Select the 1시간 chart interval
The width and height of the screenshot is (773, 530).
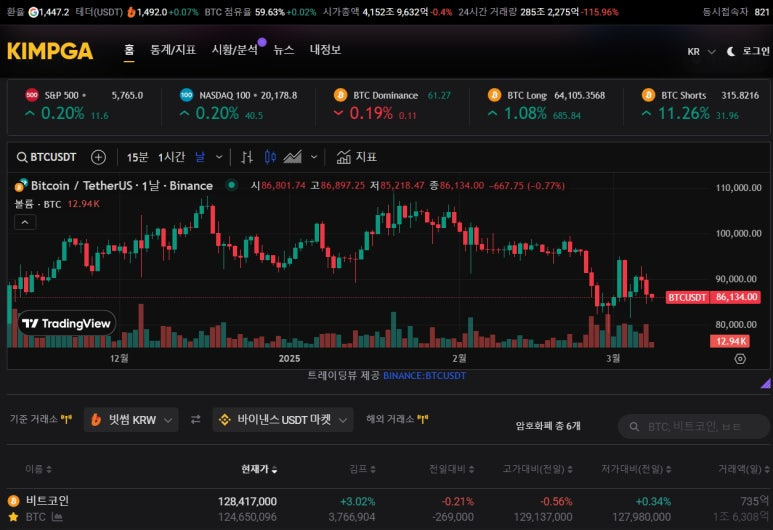[x=171, y=157]
